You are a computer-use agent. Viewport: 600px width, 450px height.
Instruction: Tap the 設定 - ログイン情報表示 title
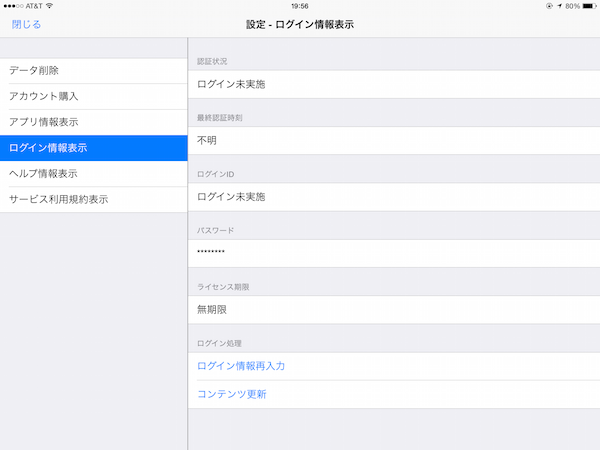point(300,24)
